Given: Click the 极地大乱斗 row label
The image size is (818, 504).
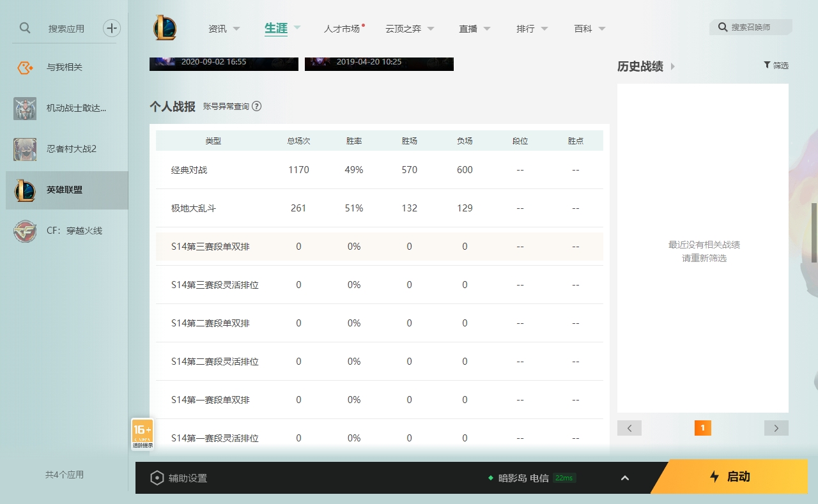Looking at the screenshot, I should coord(194,208).
